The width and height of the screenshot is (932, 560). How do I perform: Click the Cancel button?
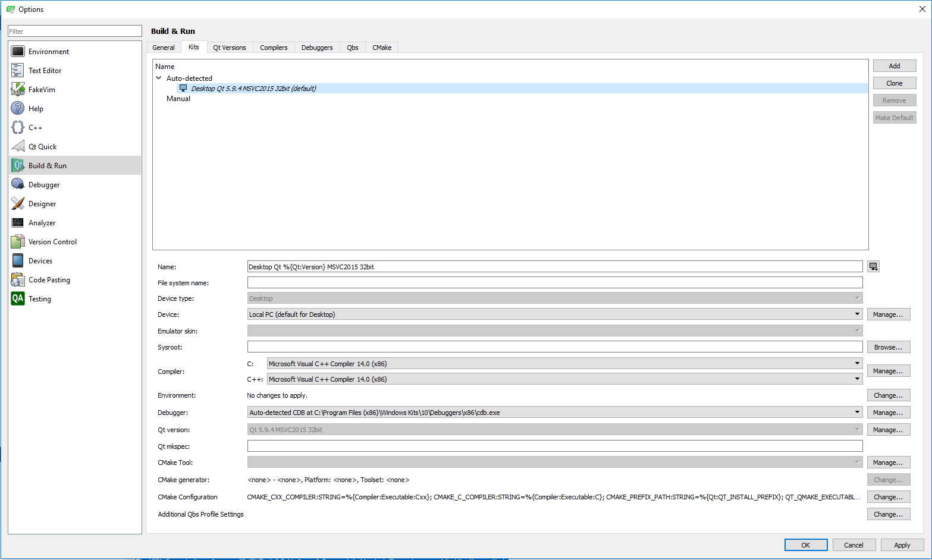click(x=853, y=545)
